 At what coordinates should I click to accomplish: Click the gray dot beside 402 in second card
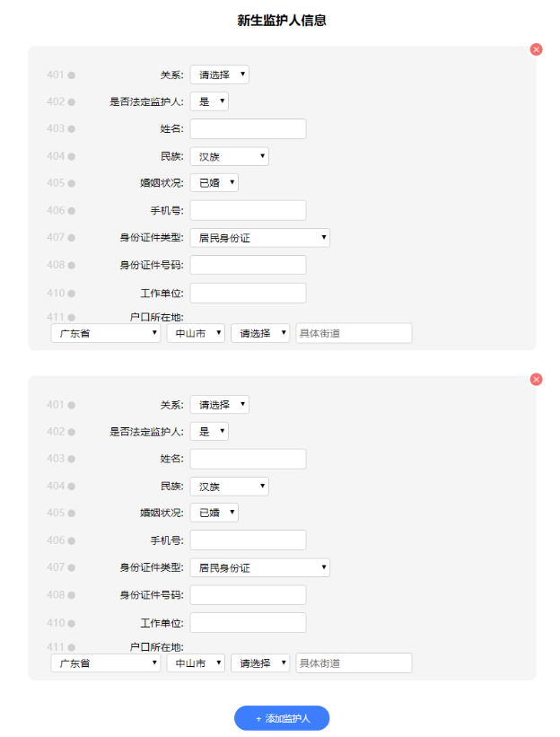pos(72,432)
